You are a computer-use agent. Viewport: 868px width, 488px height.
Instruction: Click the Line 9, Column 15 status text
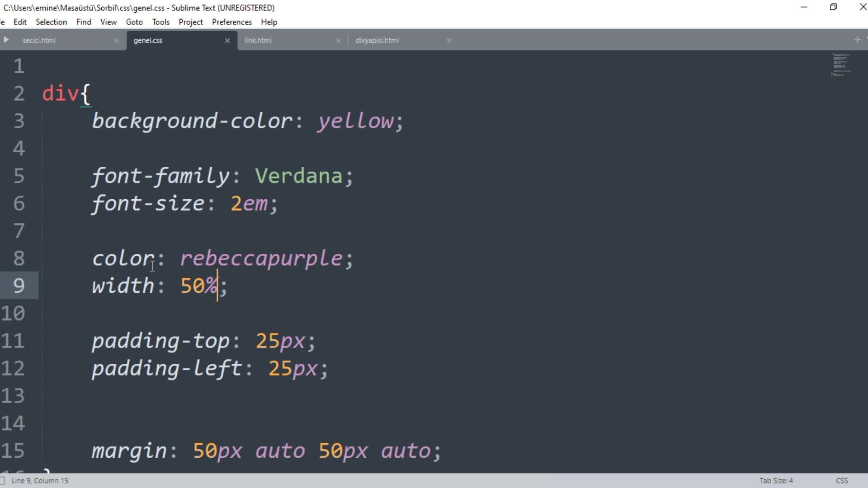(40, 480)
